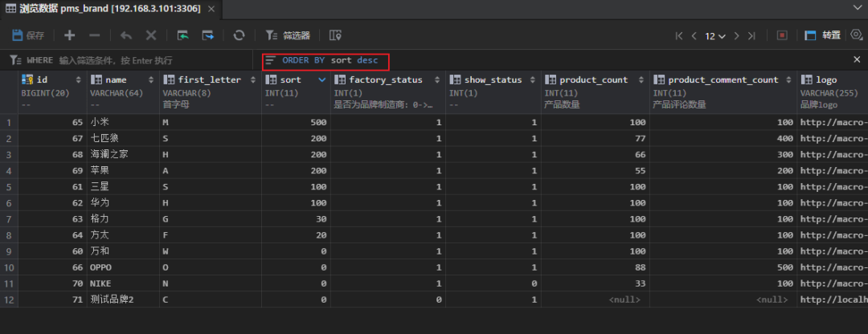Click the export data icon with blue arrow
The width and height of the screenshot is (868, 334).
click(x=207, y=35)
